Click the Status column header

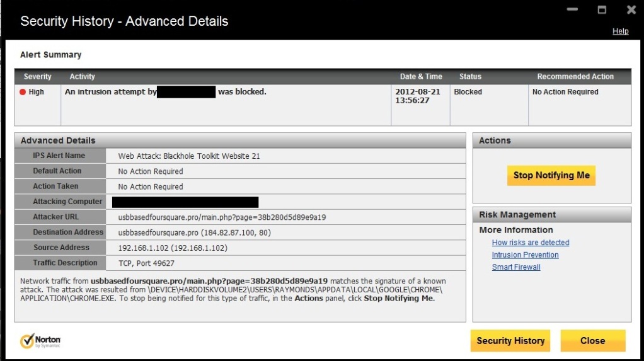coord(470,76)
